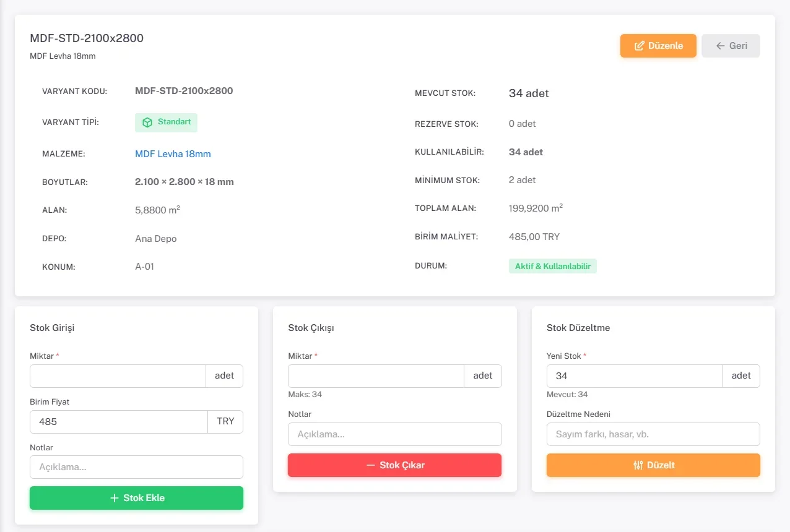Click the back arrow icon beside Geri
Screen dimensions: 790x532
[720, 46]
